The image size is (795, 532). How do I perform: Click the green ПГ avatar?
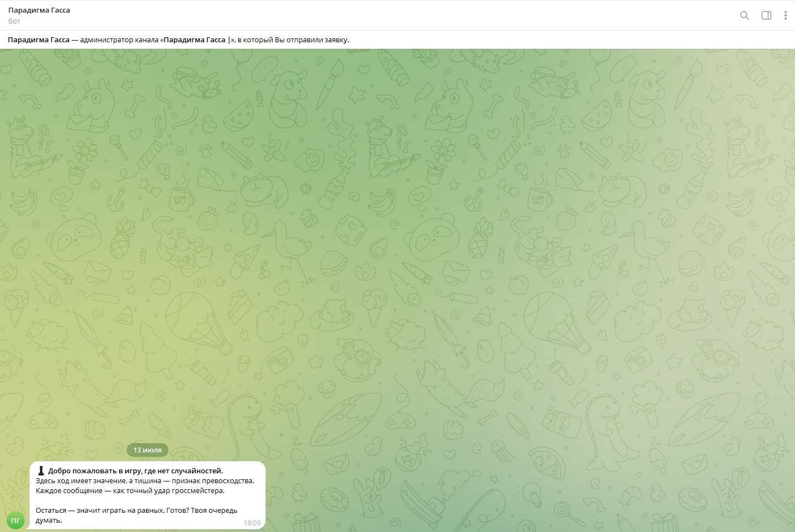coord(16,520)
